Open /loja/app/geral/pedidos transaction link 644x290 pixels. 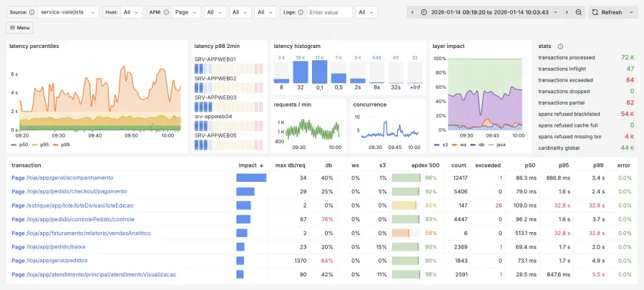pos(49,261)
